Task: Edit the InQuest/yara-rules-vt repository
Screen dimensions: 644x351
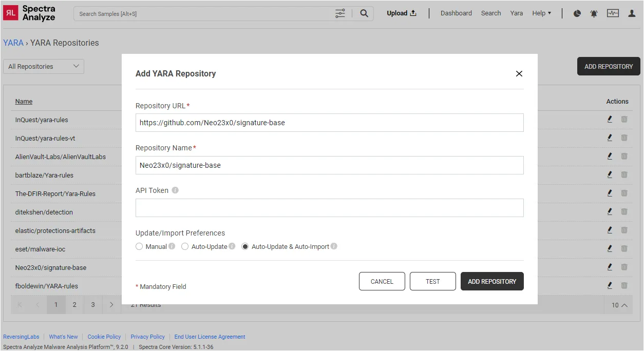Action: pos(610,138)
